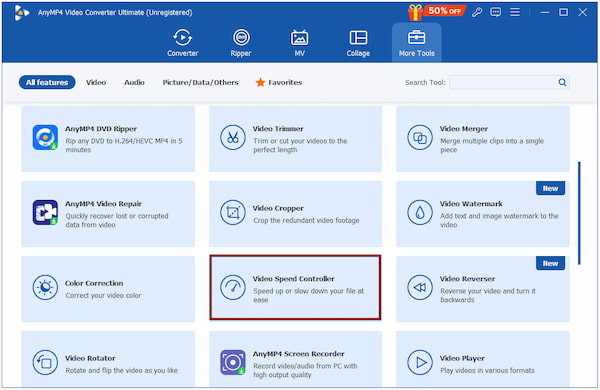Image resolution: width=600 pixels, height=390 pixels.
Task: Click the Video Speed Controller title
Action: coord(293,279)
